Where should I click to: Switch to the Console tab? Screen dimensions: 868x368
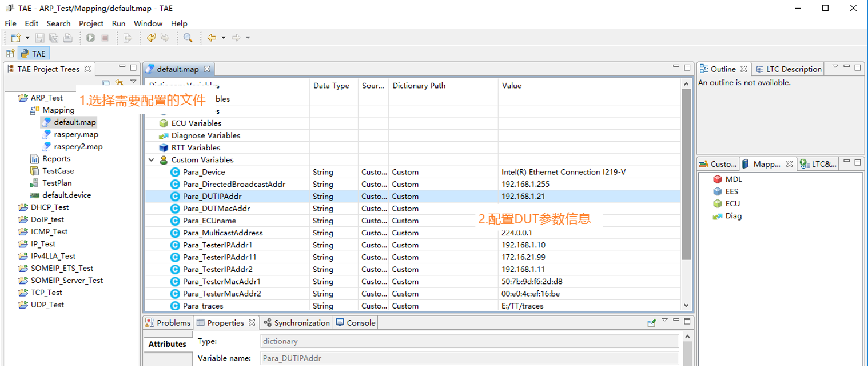coord(356,323)
